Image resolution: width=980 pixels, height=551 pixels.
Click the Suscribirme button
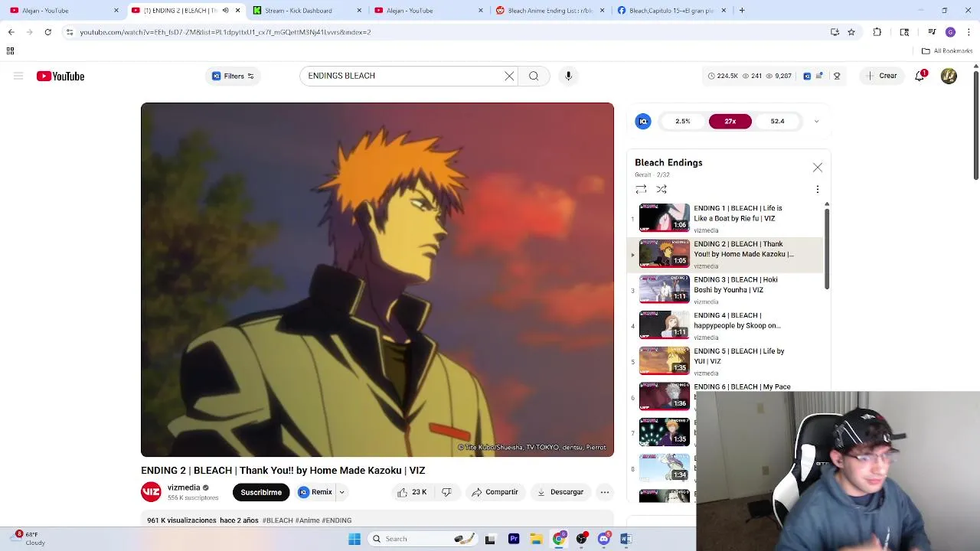(261, 492)
